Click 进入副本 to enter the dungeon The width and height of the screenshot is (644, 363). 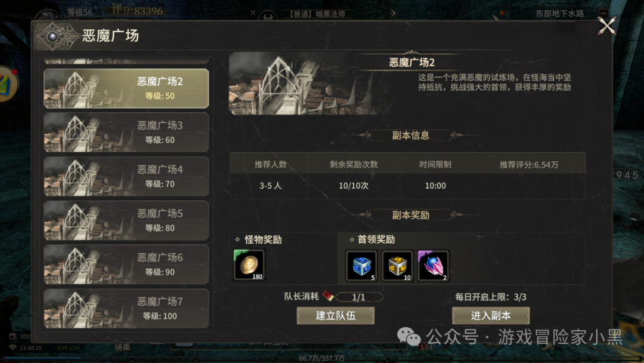(x=491, y=316)
